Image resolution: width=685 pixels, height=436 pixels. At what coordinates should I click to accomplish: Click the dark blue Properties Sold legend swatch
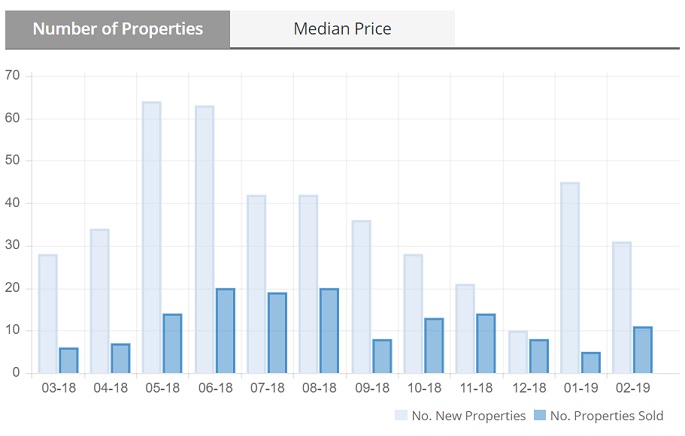click(541, 415)
